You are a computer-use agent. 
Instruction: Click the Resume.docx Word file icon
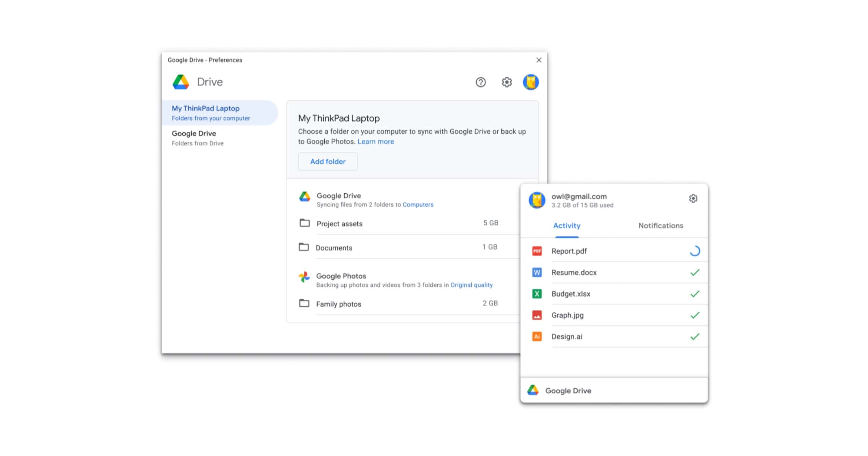[537, 272]
